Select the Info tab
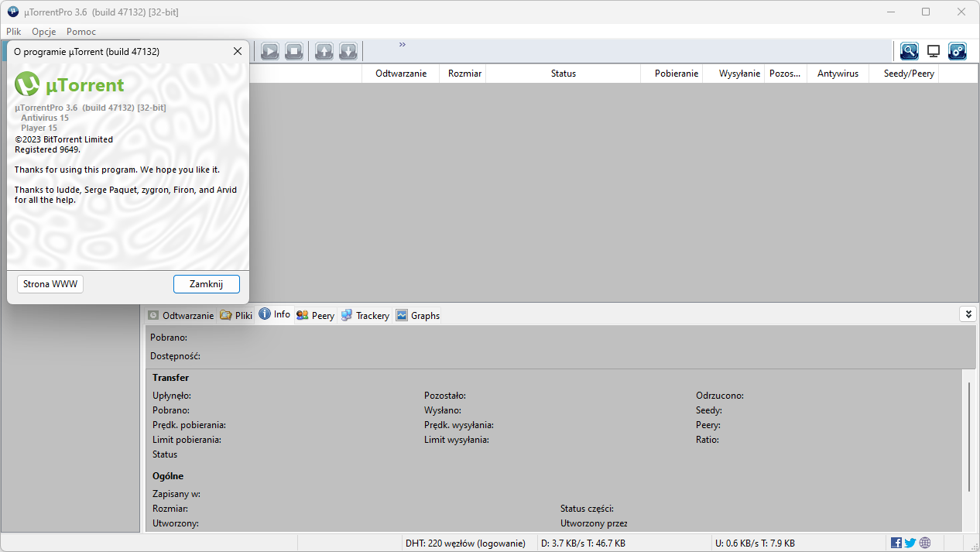The width and height of the screenshot is (980, 552). tap(275, 314)
